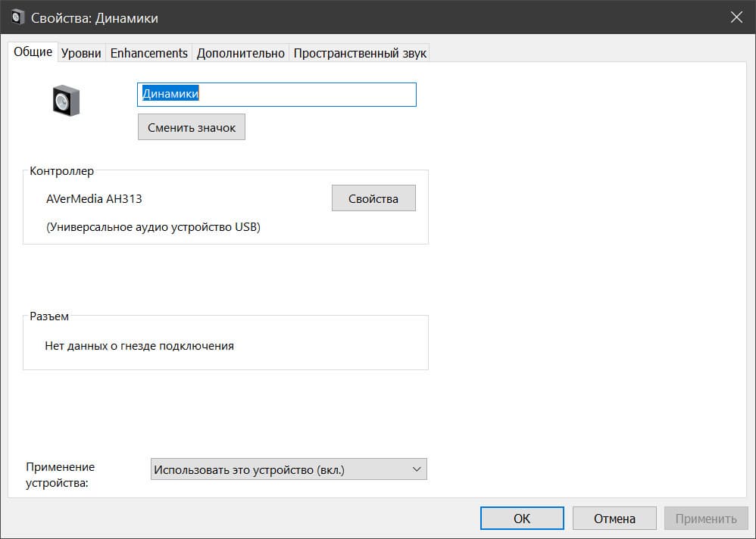Open the Уровни tab
The image size is (756, 539).
click(x=81, y=53)
